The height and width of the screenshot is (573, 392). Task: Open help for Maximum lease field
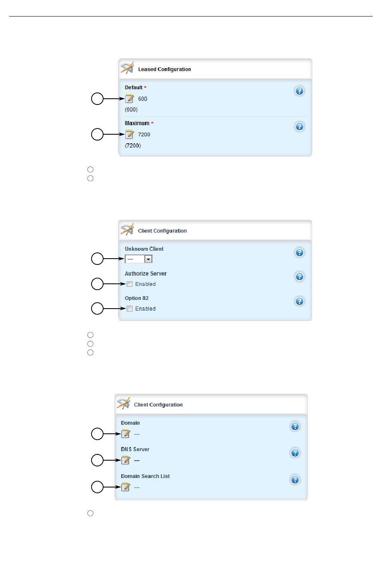[x=300, y=126]
